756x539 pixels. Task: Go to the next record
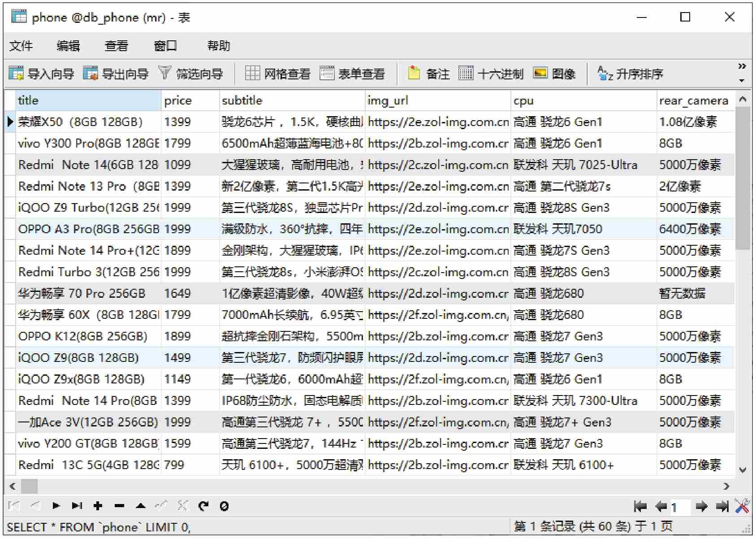(56, 506)
